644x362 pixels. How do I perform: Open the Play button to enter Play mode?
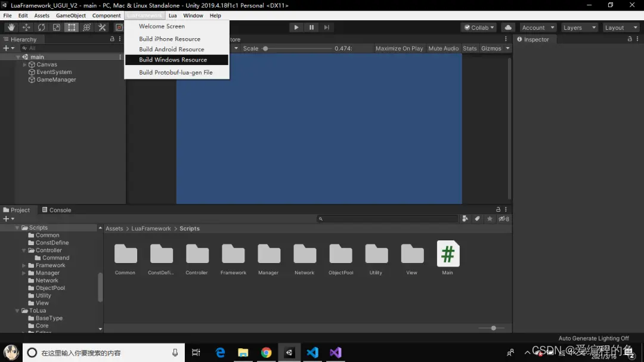tap(296, 27)
